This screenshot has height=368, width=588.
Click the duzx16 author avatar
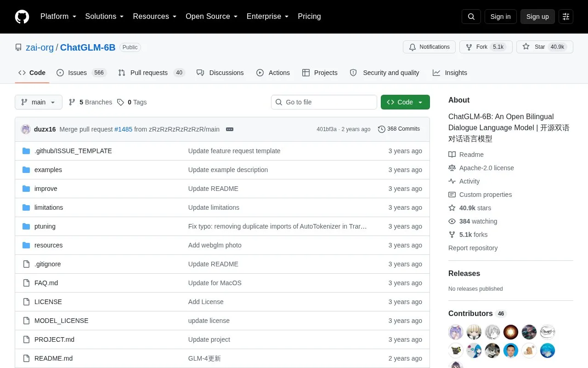point(26,129)
